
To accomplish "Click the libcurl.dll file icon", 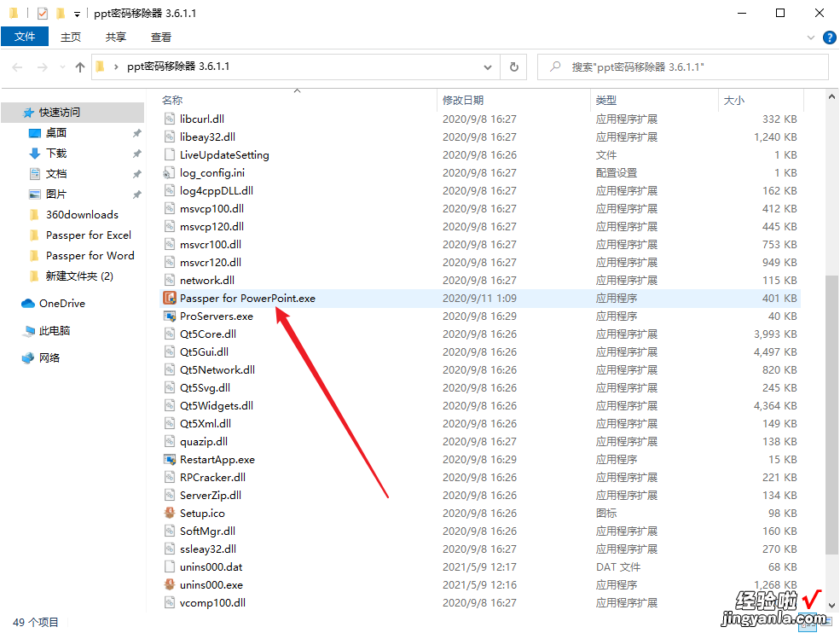I will (x=170, y=119).
